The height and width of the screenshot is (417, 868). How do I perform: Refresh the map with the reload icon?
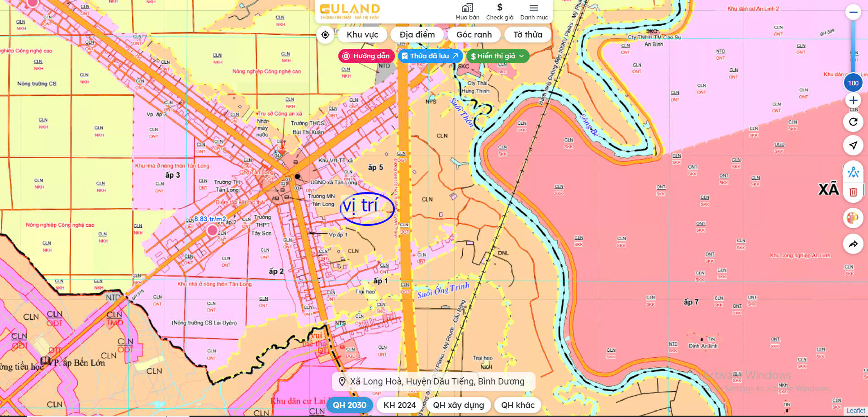[x=853, y=122]
